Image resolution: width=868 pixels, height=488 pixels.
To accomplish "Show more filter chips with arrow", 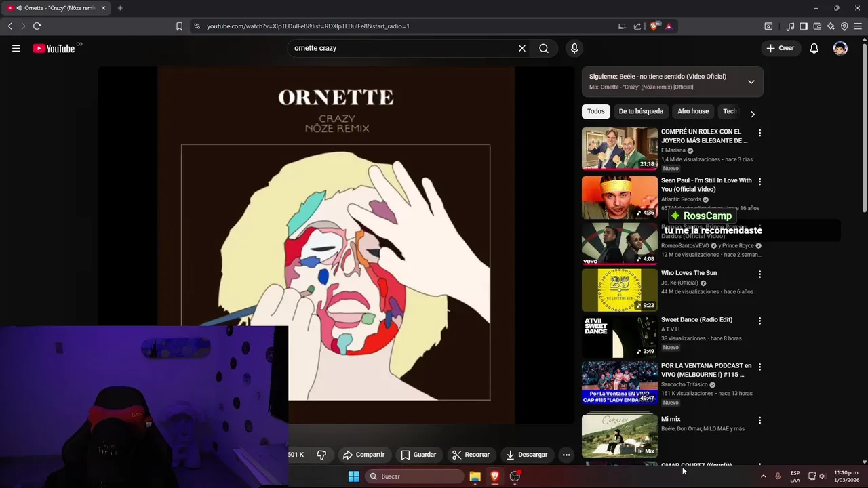I will tap(752, 114).
